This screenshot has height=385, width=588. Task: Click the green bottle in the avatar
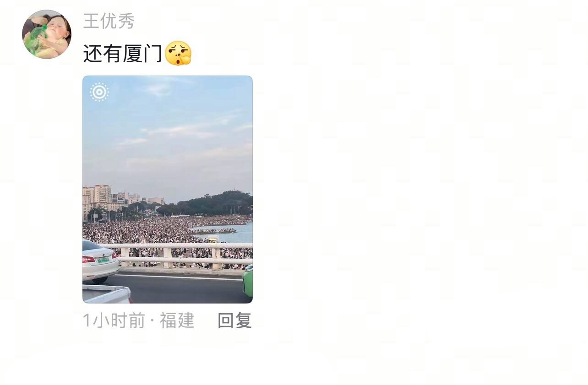pyautogui.click(x=34, y=40)
